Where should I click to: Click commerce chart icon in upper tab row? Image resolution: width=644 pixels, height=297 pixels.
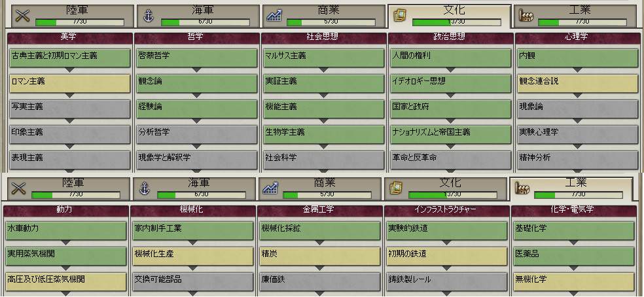click(274, 15)
